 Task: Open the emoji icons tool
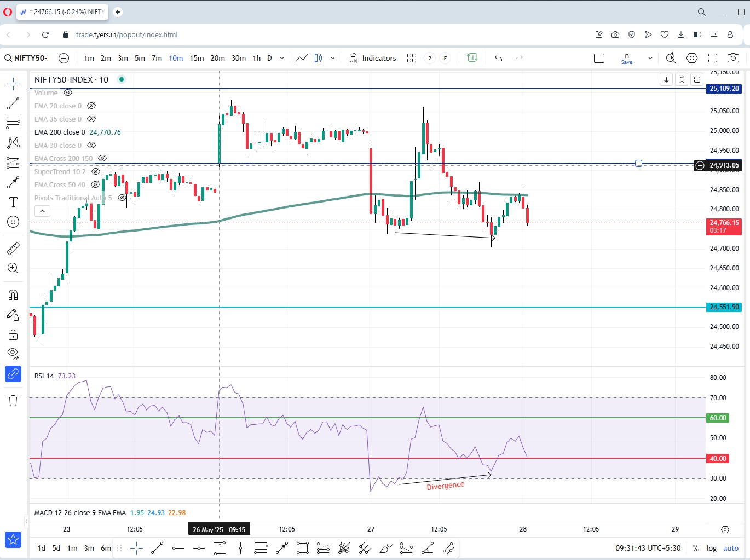click(13, 222)
